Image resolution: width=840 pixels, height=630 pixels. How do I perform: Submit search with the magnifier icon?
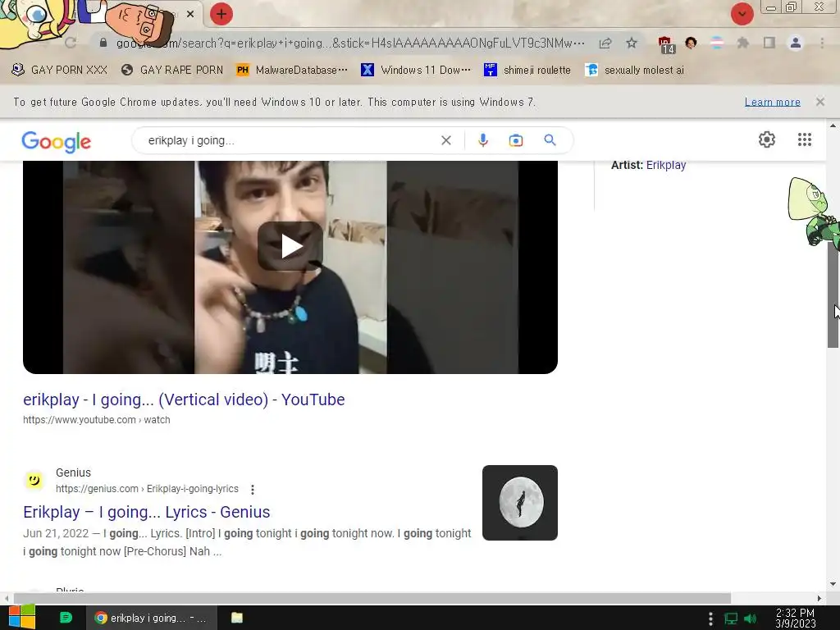550,140
